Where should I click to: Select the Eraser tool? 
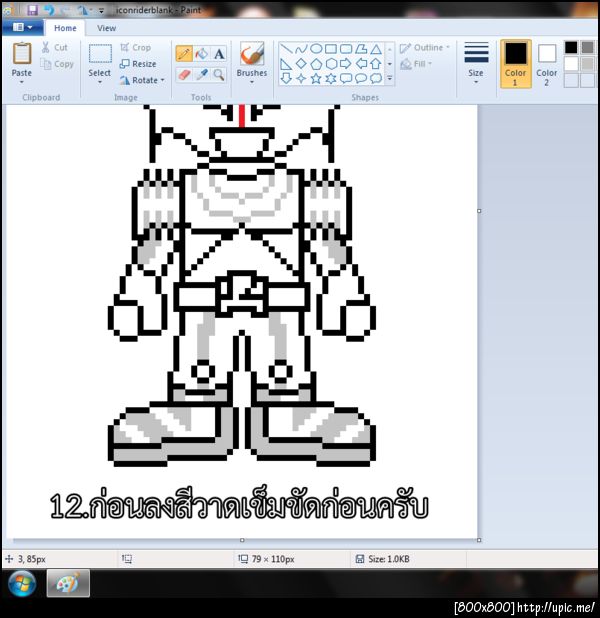click(184, 74)
